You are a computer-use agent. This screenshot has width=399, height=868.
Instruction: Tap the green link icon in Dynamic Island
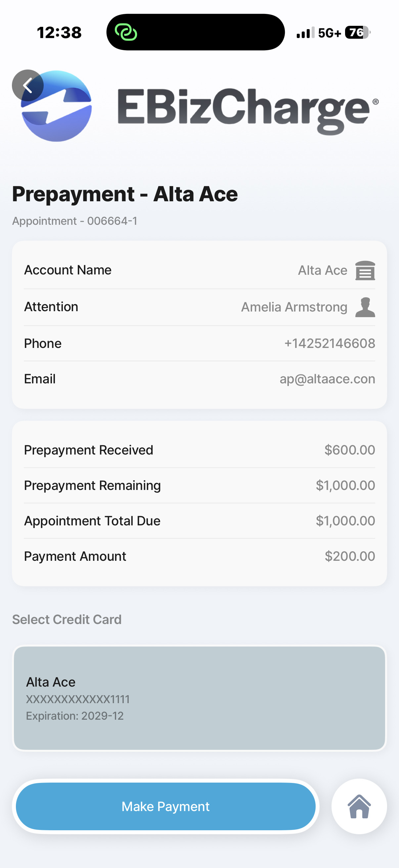126,32
